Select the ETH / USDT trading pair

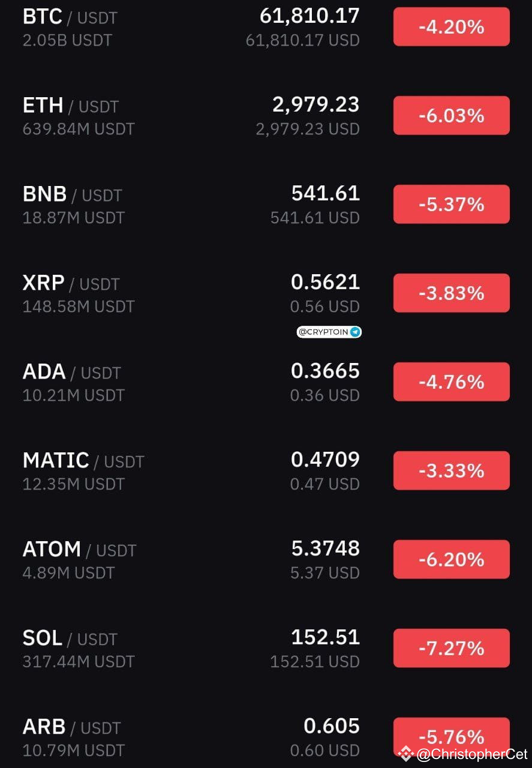[266, 115]
